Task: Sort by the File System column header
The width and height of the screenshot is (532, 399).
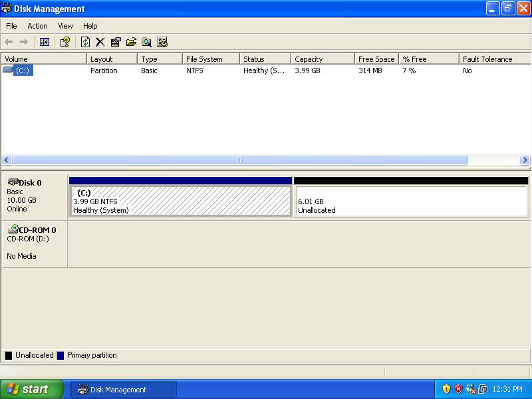Action: [x=211, y=59]
